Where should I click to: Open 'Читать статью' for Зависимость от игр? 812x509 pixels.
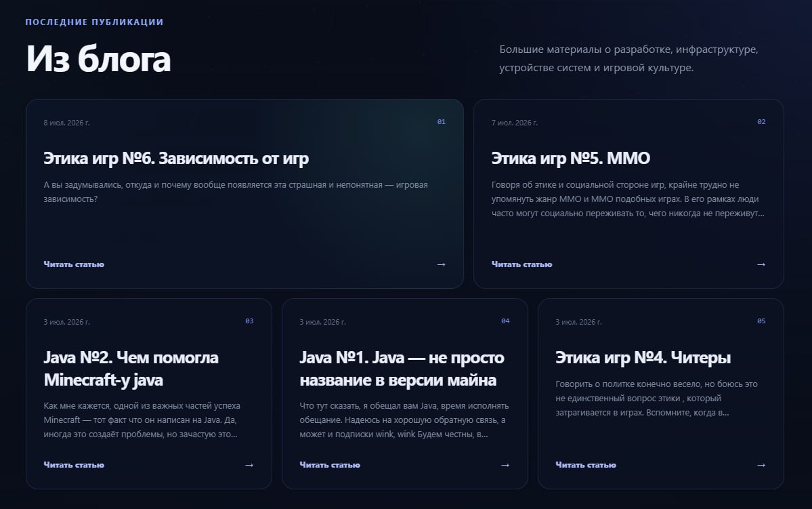click(74, 264)
